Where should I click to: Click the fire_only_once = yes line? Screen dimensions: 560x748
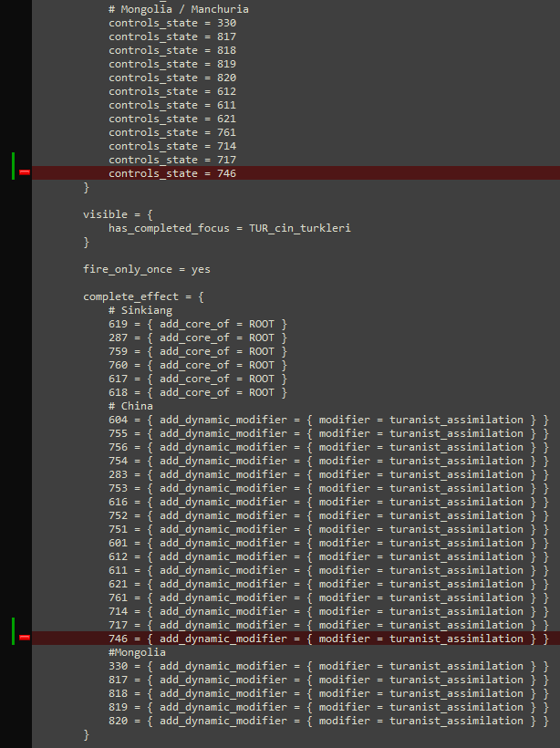point(147,269)
